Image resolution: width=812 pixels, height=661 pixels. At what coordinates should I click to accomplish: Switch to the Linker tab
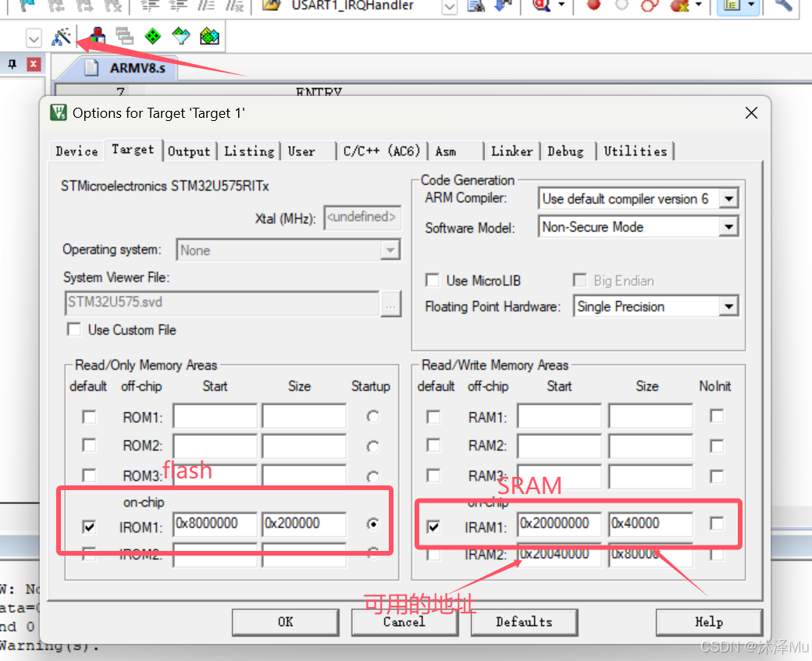coord(511,151)
